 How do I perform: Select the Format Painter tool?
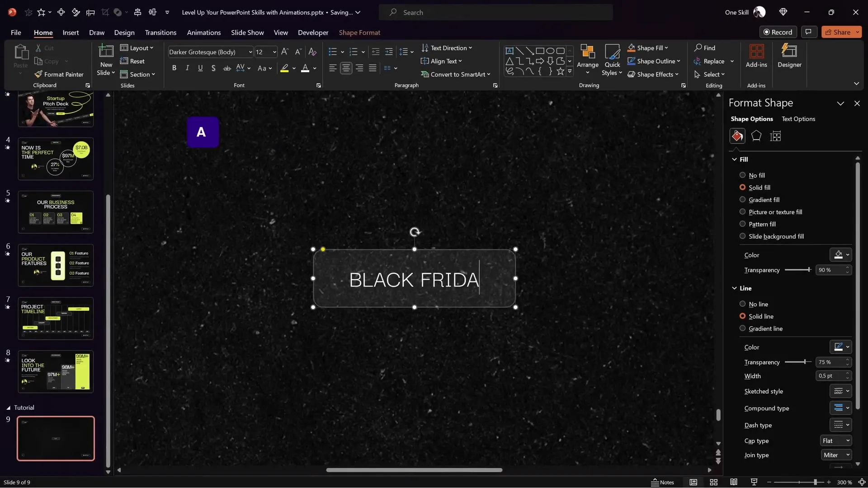pyautogui.click(x=59, y=74)
